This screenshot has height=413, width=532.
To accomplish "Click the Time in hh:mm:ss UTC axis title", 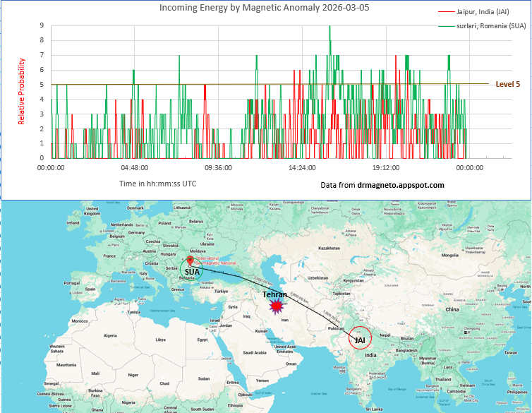I will click(x=157, y=184).
